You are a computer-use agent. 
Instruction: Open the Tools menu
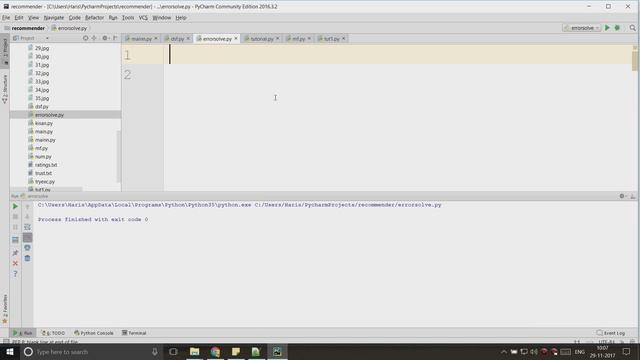click(128, 18)
